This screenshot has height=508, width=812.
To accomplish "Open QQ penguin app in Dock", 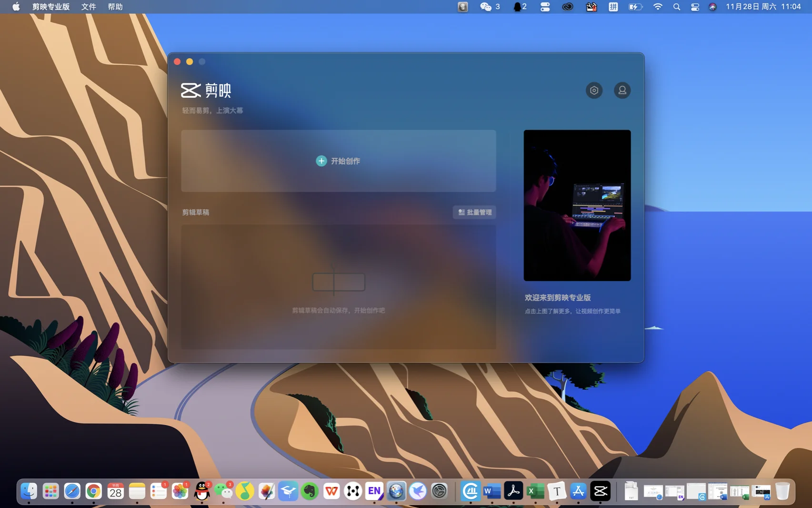I will (202, 491).
